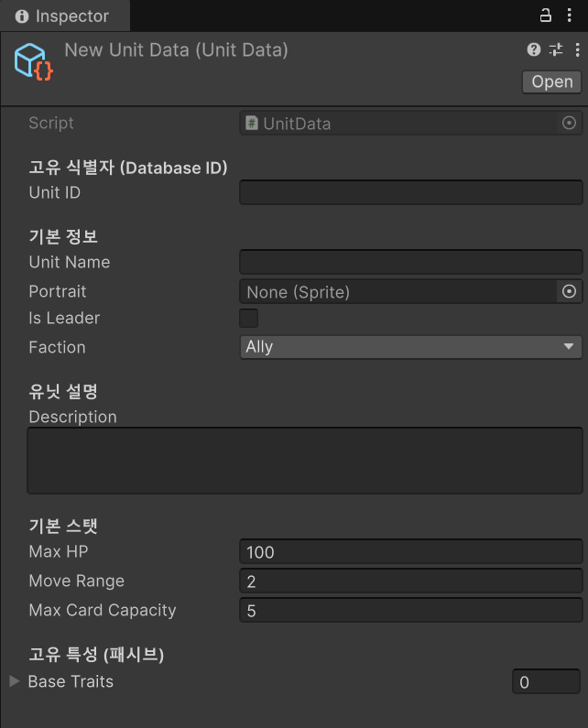Image resolution: width=588 pixels, height=728 pixels.
Task: Expand the Base Traits list
Action: pyautogui.click(x=15, y=681)
